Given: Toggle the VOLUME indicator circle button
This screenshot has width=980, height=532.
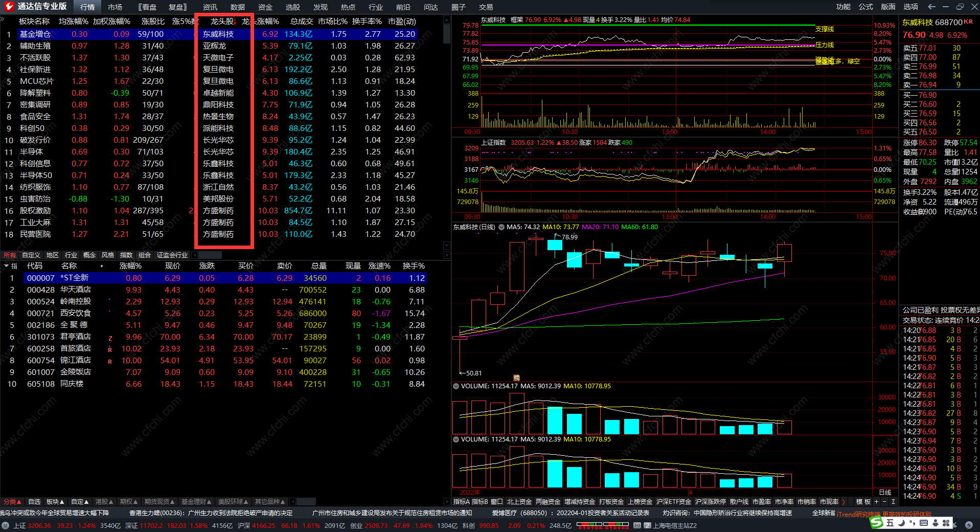Looking at the screenshot, I should [456, 386].
